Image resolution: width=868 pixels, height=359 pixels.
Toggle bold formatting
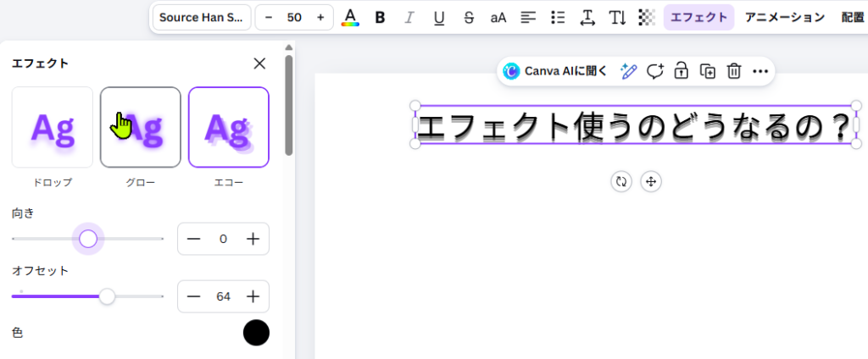pos(380,17)
